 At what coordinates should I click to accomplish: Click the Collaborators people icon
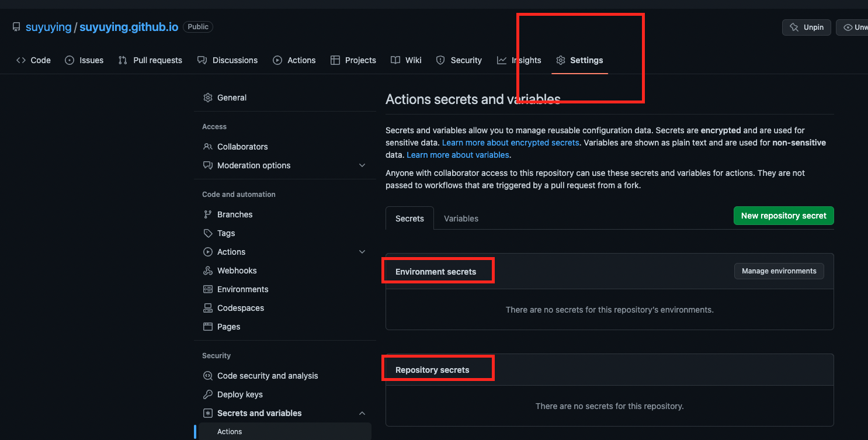click(208, 147)
